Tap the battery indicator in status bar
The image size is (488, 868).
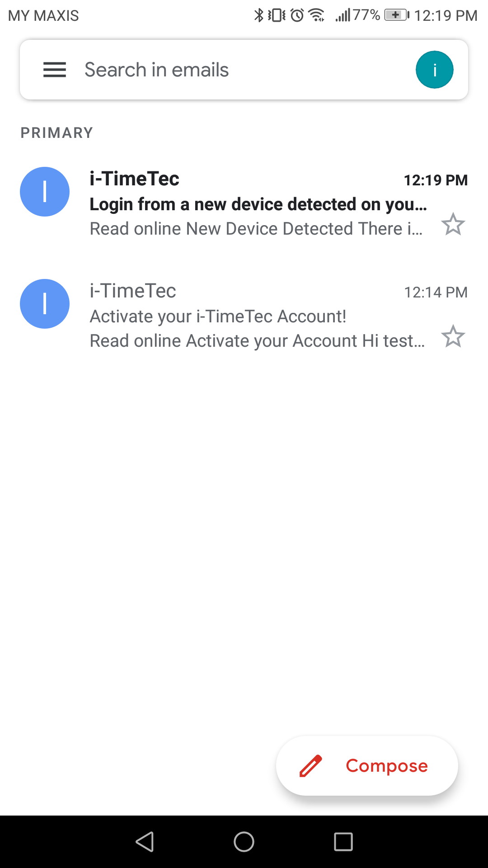click(396, 15)
